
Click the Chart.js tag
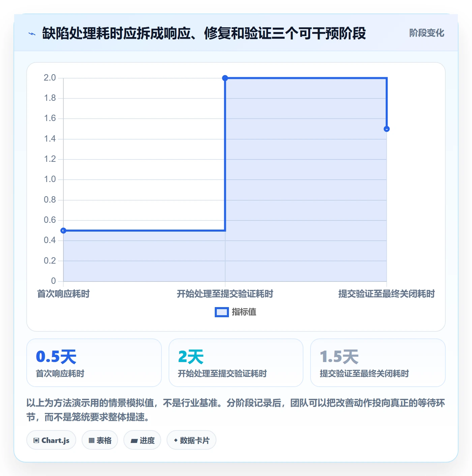[51, 440]
